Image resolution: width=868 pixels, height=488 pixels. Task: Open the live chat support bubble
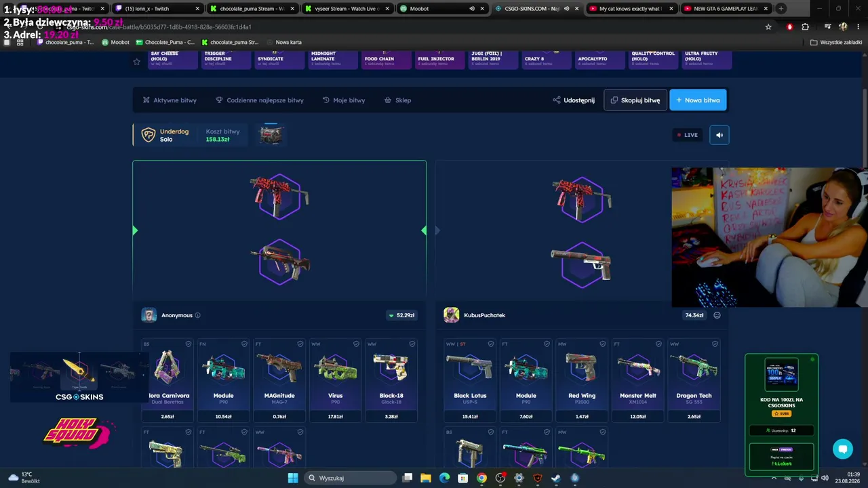pos(843,449)
